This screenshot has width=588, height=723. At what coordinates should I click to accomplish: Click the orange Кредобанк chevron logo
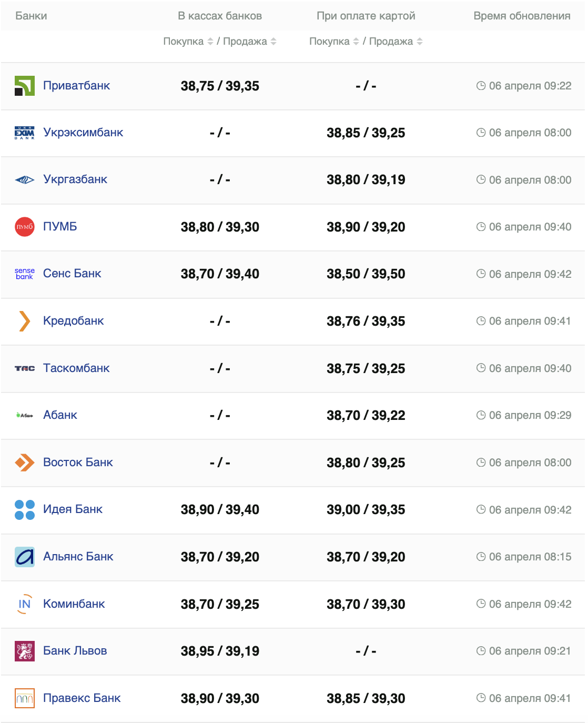click(x=24, y=321)
